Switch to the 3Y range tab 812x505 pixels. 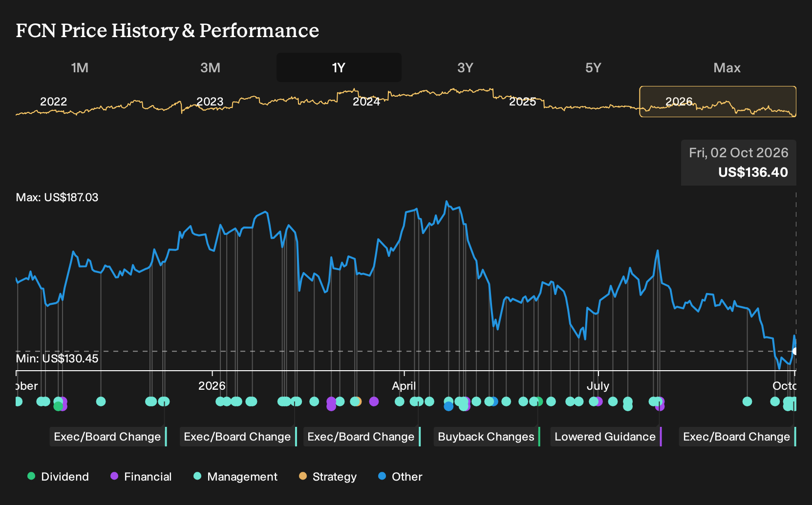(465, 67)
